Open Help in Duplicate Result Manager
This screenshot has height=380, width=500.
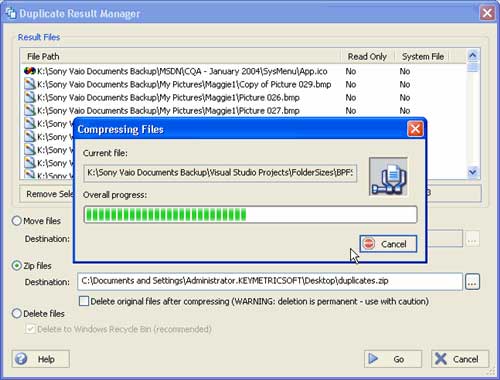point(41,359)
